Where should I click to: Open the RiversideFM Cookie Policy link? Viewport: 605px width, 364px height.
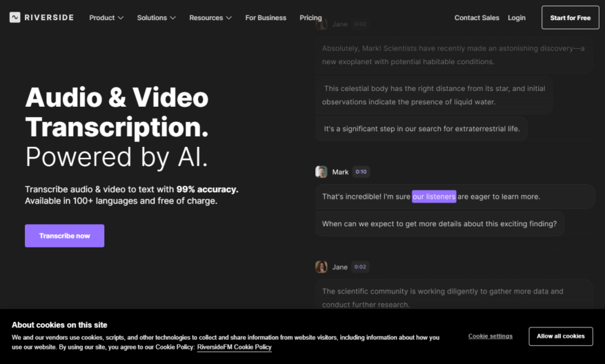(235, 347)
